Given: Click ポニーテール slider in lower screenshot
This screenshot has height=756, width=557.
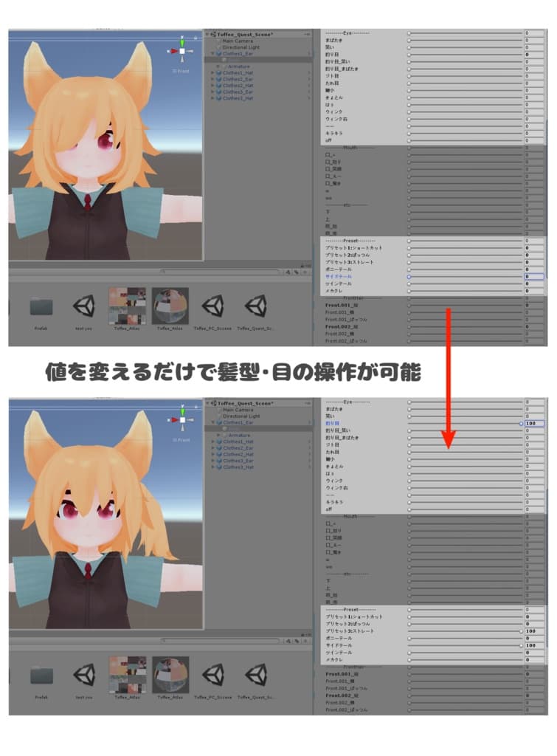Looking at the screenshot, I should 466,639.
